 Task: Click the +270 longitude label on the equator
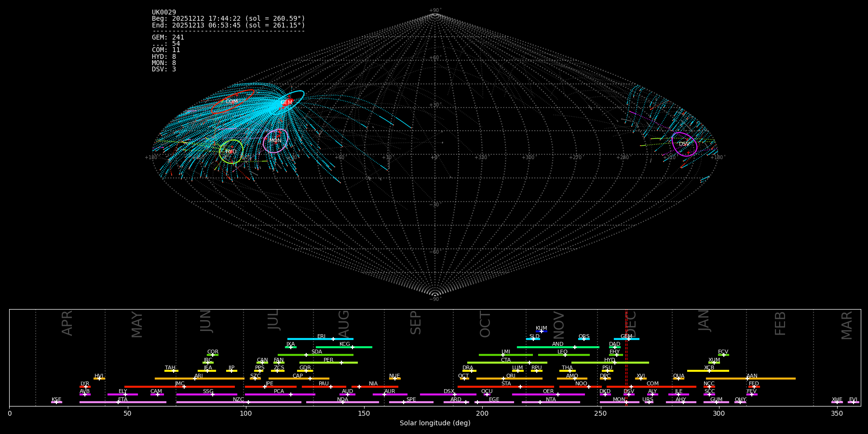(575, 157)
